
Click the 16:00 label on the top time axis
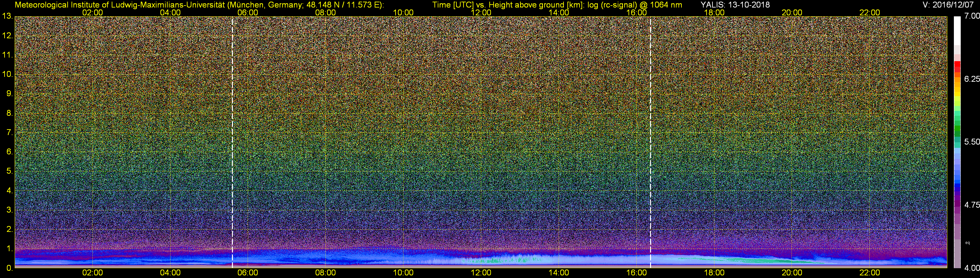(636, 12)
